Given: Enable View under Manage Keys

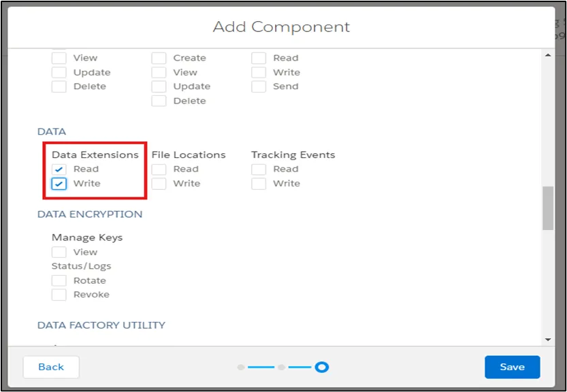Looking at the screenshot, I should 59,252.
